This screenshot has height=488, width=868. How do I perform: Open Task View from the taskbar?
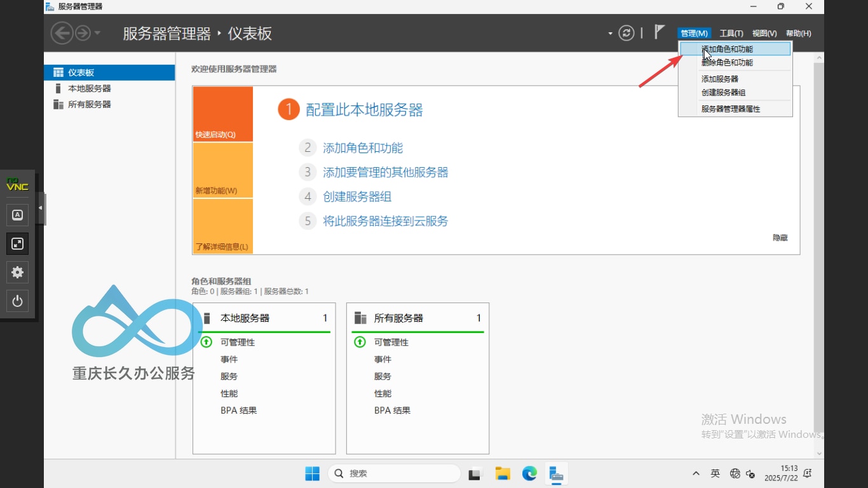(475, 473)
